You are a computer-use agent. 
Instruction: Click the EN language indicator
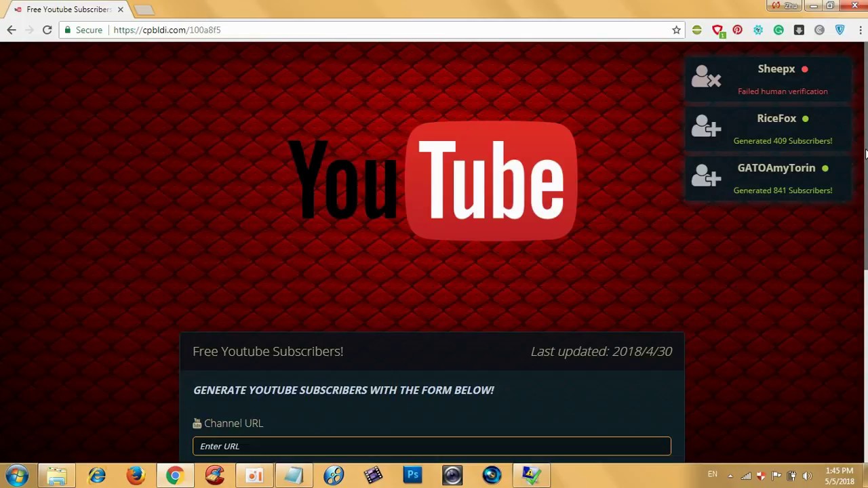coord(713,474)
